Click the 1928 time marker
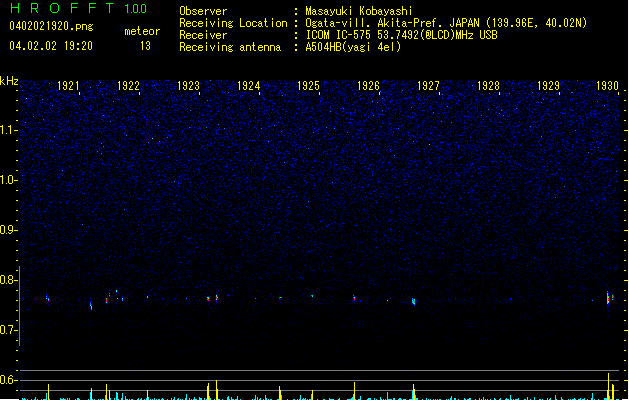 (488, 86)
